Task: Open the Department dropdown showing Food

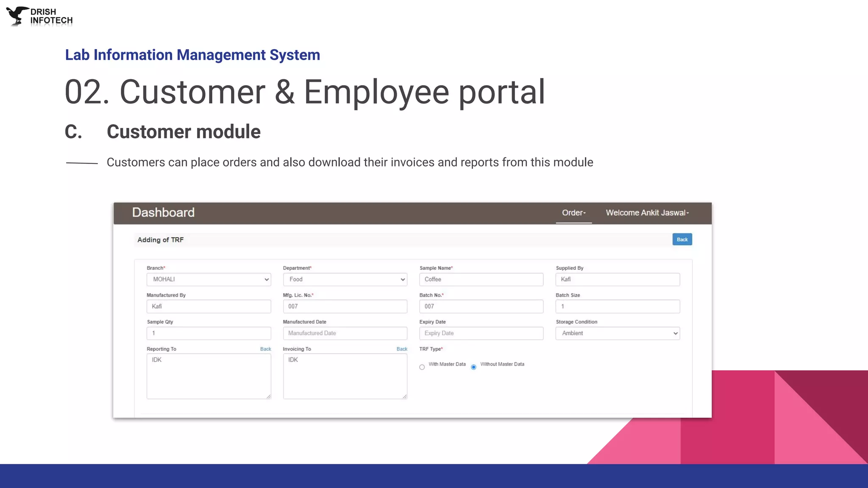Action: click(x=345, y=280)
